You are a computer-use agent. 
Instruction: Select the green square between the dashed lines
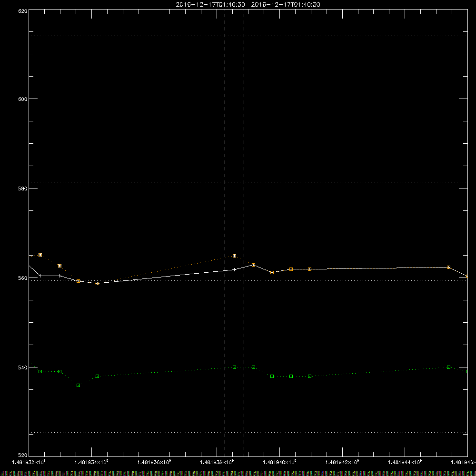pos(234,367)
